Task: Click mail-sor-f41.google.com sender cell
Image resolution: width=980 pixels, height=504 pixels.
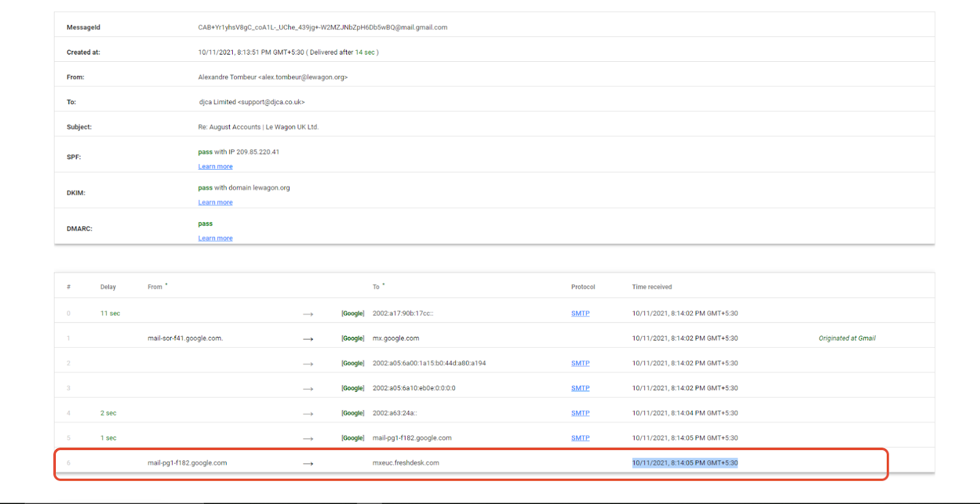Action: click(x=185, y=339)
